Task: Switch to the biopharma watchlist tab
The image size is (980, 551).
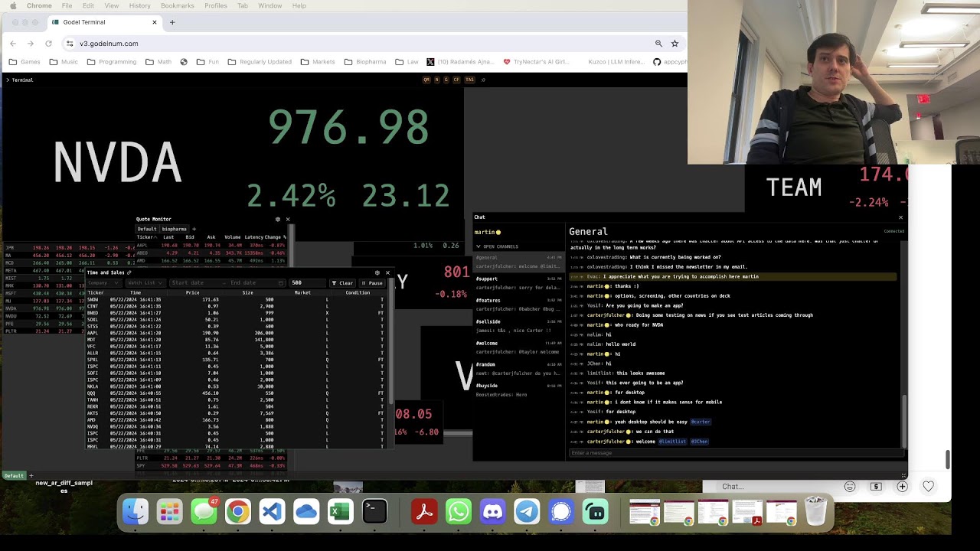Action: click(175, 229)
